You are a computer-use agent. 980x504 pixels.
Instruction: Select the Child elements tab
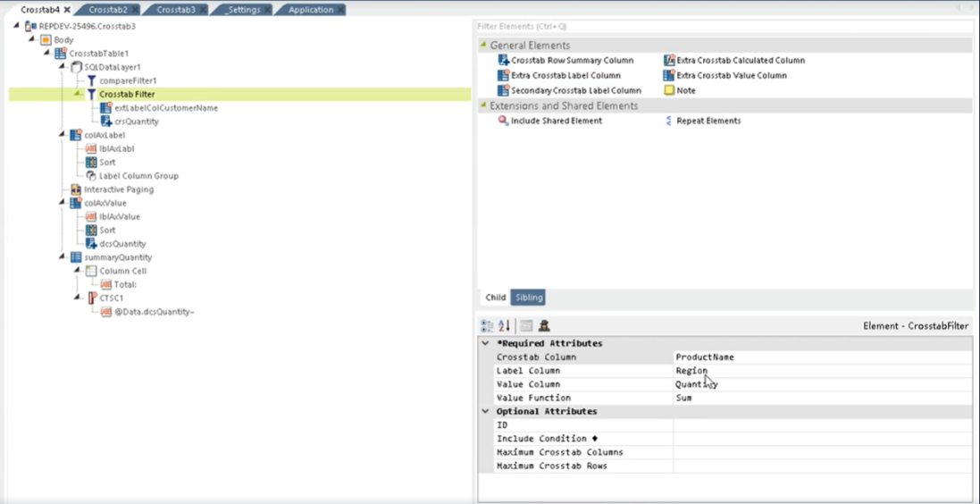pos(496,298)
